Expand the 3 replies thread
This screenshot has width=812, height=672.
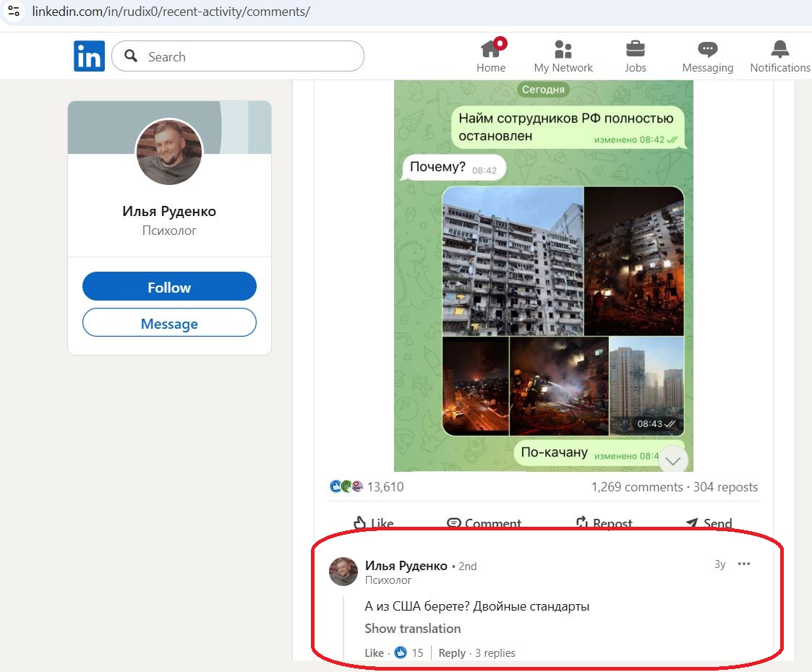click(495, 653)
